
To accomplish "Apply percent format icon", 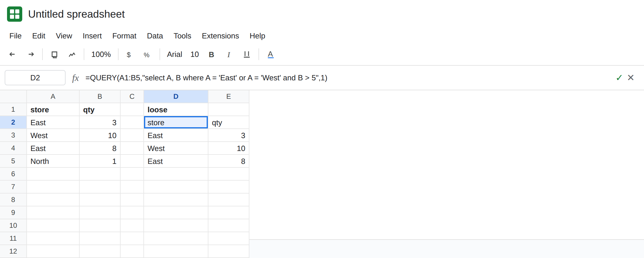I will 147,55.
